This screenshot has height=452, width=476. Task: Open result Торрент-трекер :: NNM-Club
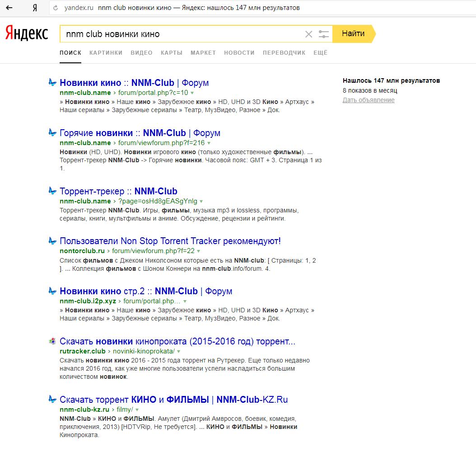[118, 191]
